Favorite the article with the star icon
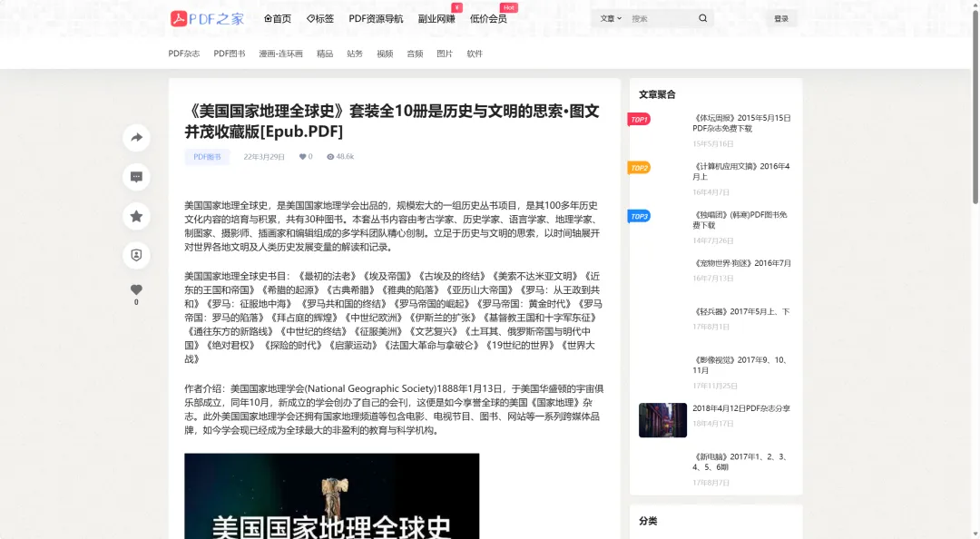The height and width of the screenshot is (539, 980). 136,216
